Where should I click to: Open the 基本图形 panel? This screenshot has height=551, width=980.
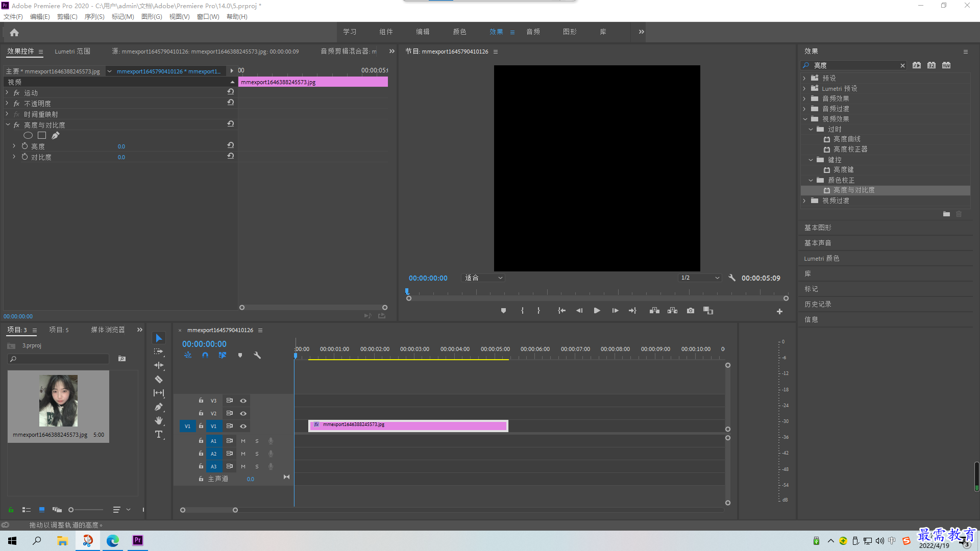[818, 228]
